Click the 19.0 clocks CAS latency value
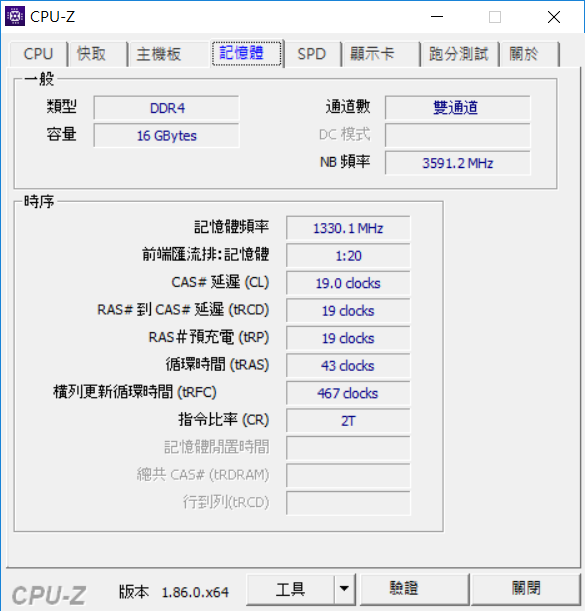 348,283
